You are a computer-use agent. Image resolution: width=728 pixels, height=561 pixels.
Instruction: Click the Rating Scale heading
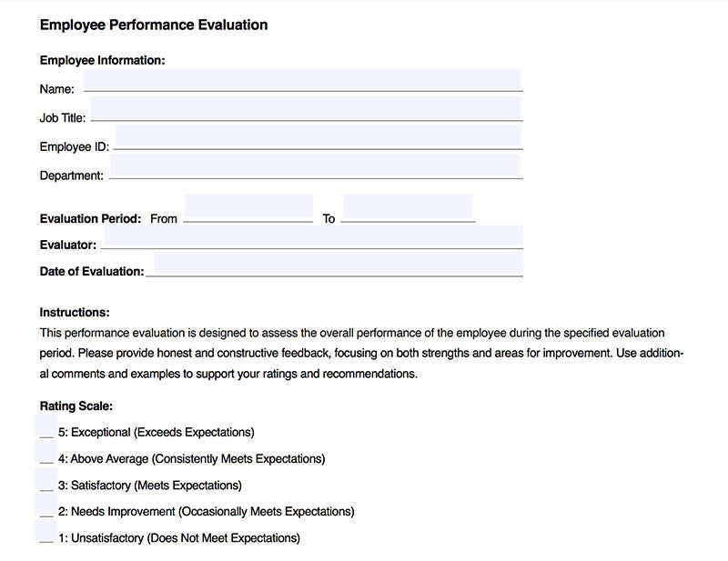click(76, 406)
